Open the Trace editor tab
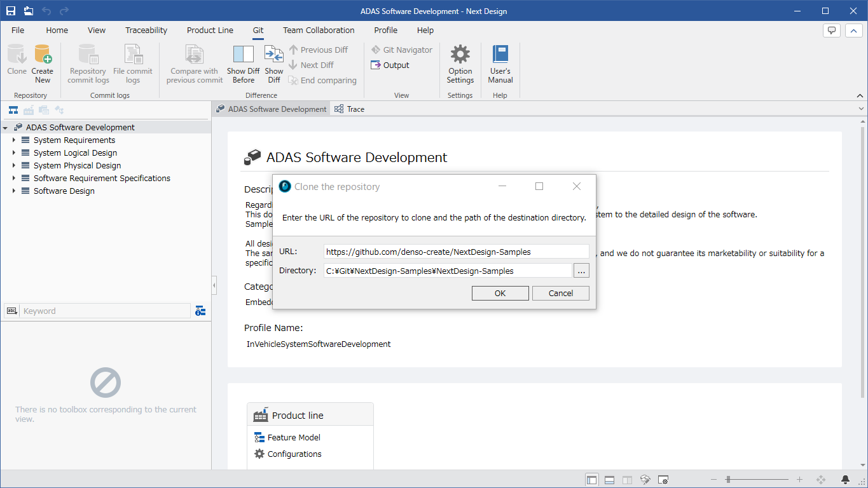Image resolution: width=868 pixels, height=488 pixels. point(349,109)
